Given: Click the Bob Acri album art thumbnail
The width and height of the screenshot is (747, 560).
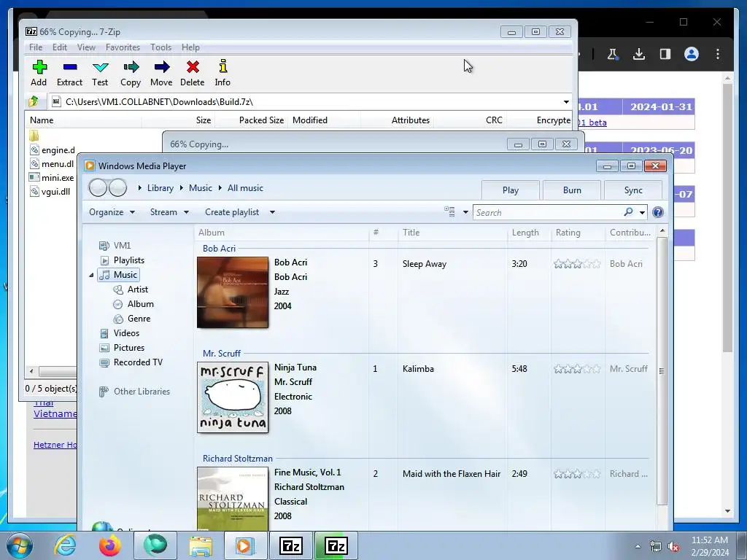Looking at the screenshot, I should tap(233, 292).
